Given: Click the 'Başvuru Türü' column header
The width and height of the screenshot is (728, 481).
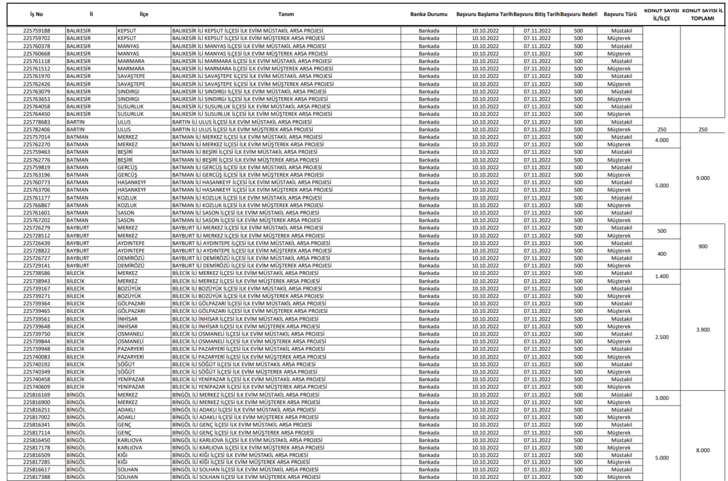Looking at the screenshot, I should point(620,14).
